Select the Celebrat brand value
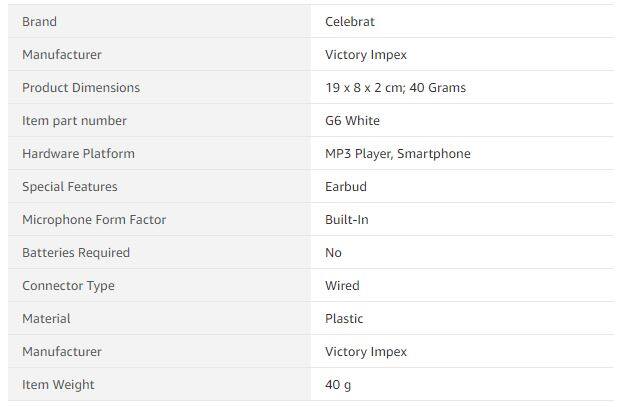The height and width of the screenshot is (407, 624). click(350, 21)
